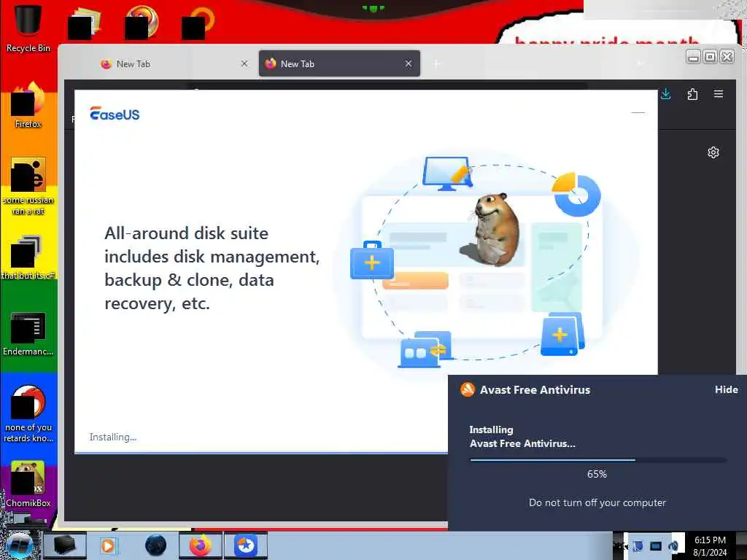Click the EaseUS logo
The height and width of the screenshot is (560, 747).
(115, 113)
